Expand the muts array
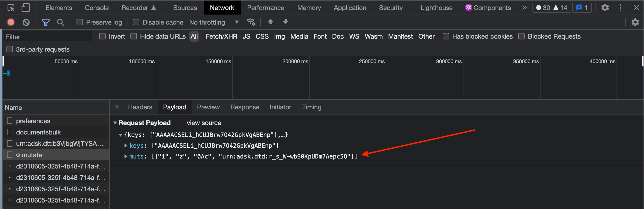Screen dimensions: 644x209 (x=126, y=156)
